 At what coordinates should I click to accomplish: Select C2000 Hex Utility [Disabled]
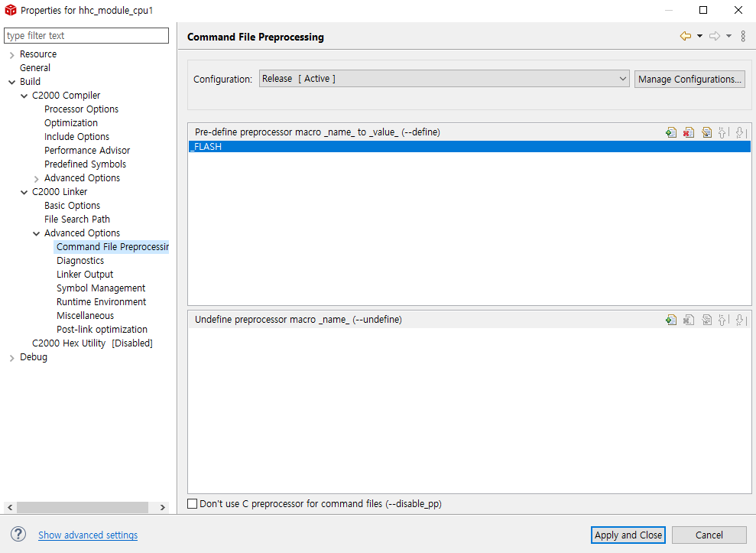click(92, 343)
